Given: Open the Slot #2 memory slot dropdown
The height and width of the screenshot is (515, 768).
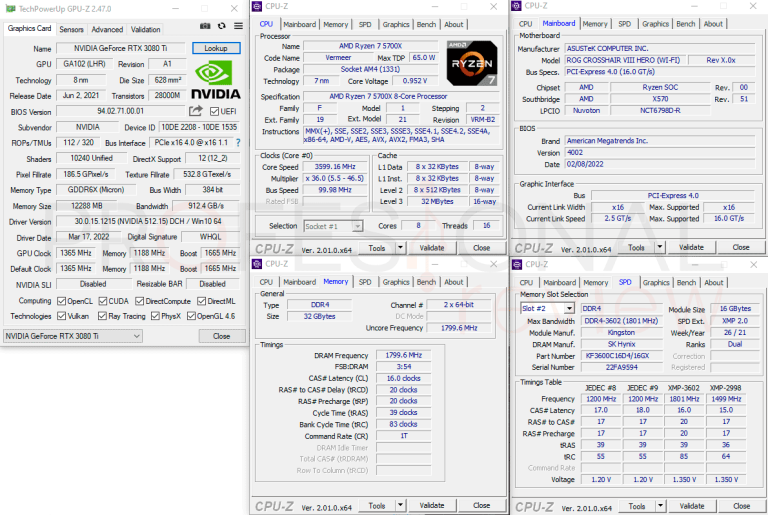Looking at the screenshot, I should pyautogui.click(x=547, y=308).
